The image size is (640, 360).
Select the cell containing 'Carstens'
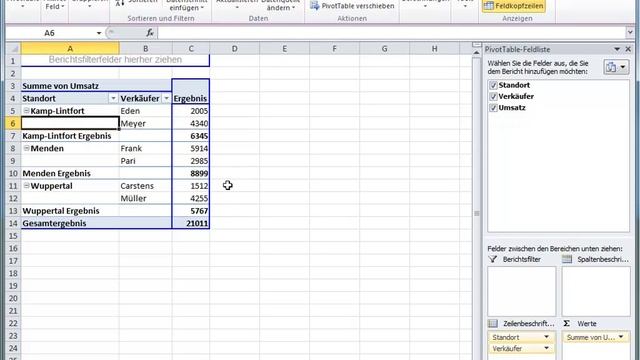point(145,186)
